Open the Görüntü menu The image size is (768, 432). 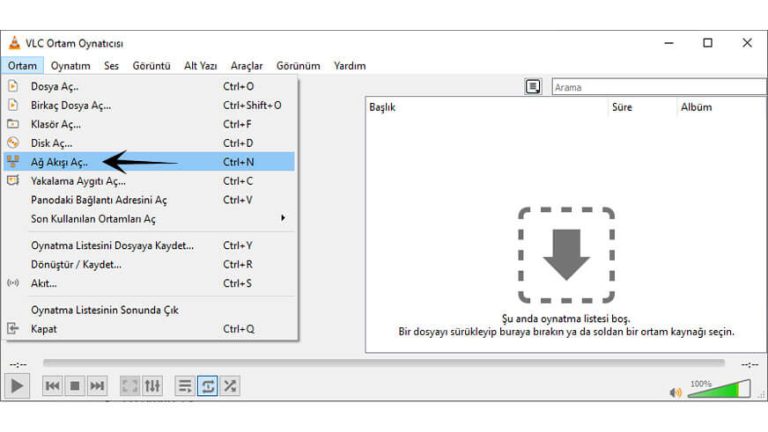pyautogui.click(x=151, y=66)
